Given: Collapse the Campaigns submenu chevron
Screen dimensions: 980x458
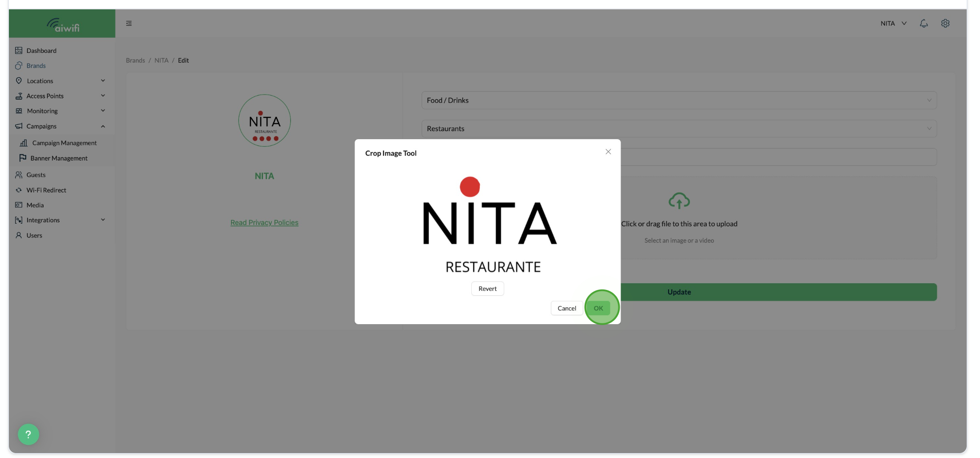Looking at the screenshot, I should [103, 126].
